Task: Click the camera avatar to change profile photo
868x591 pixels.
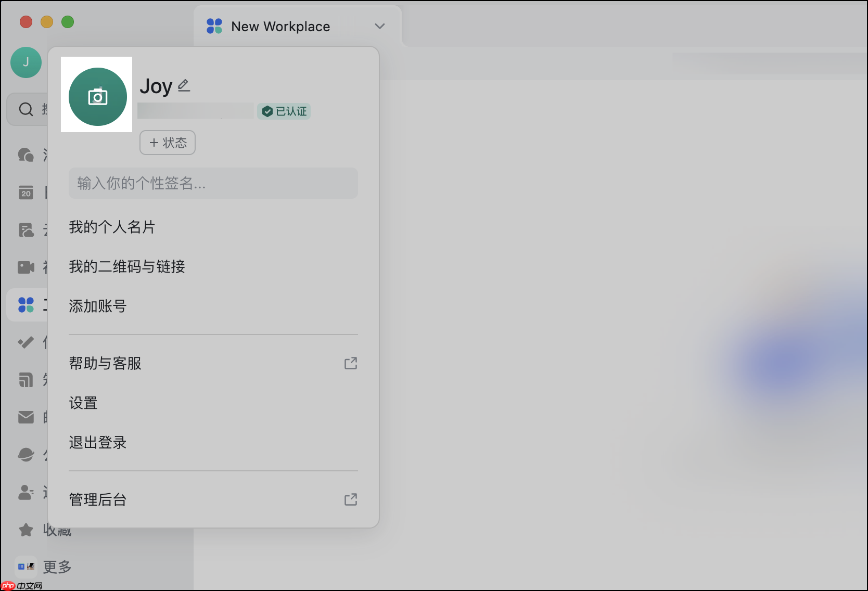Action: pyautogui.click(x=97, y=96)
